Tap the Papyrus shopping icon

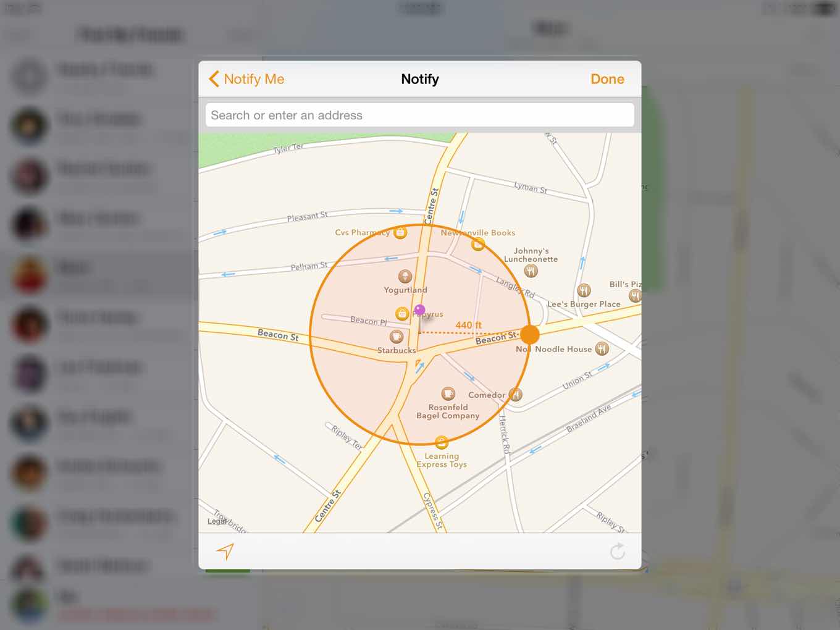(x=402, y=314)
